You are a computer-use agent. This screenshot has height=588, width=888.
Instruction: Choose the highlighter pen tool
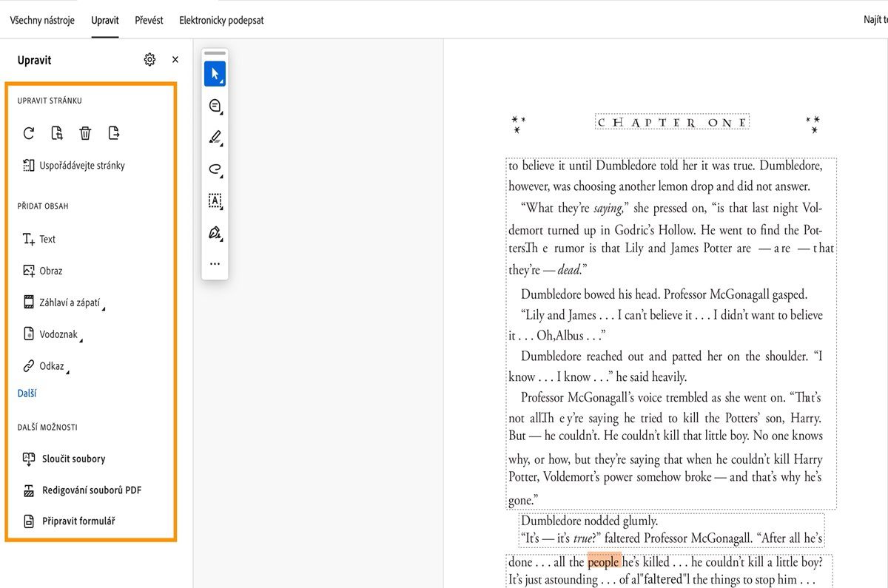(x=215, y=138)
